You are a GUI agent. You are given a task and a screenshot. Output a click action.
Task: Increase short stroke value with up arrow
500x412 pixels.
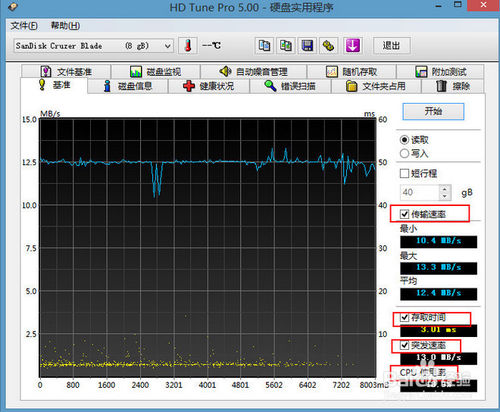point(444,189)
